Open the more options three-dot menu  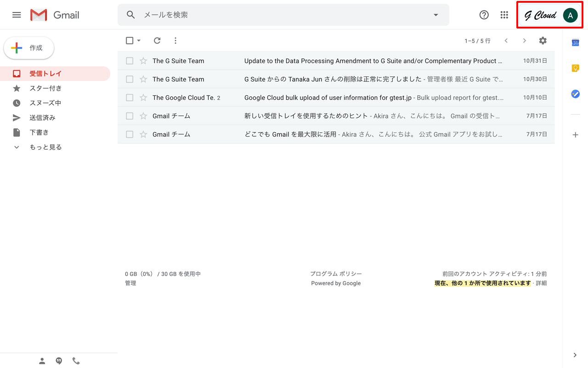pyautogui.click(x=175, y=40)
